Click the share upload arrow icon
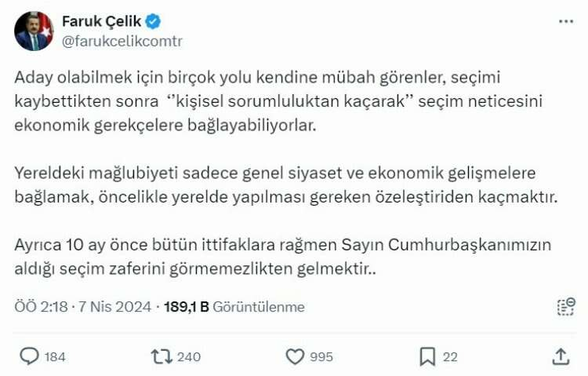 click(560, 356)
